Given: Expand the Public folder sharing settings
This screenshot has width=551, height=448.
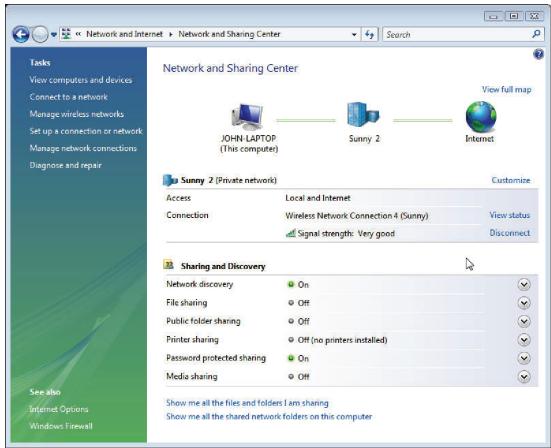Looking at the screenshot, I should (x=524, y=321).
